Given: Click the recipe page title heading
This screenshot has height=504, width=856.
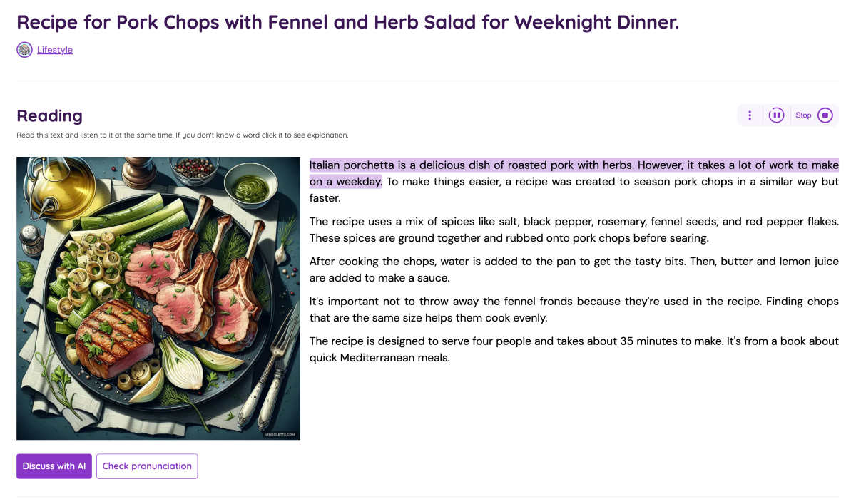Looking at the screenshot, I should tap(347, 22).
